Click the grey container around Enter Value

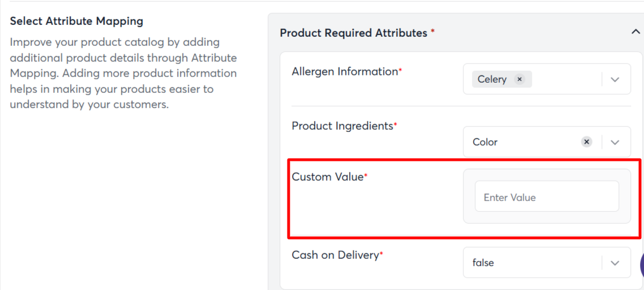(x=547, y=217)
